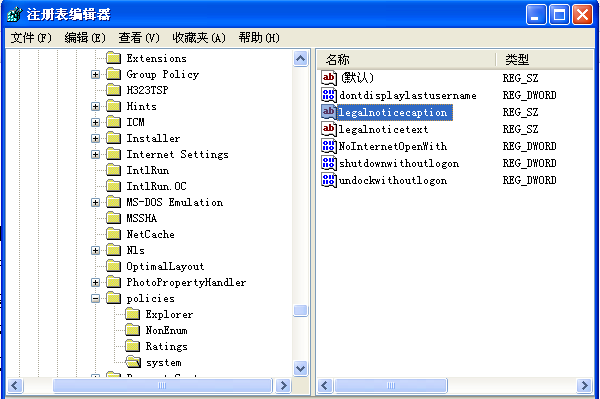Select the legalnoticetext value name
This screenshot has width=600, height=399.
[383, 129]
